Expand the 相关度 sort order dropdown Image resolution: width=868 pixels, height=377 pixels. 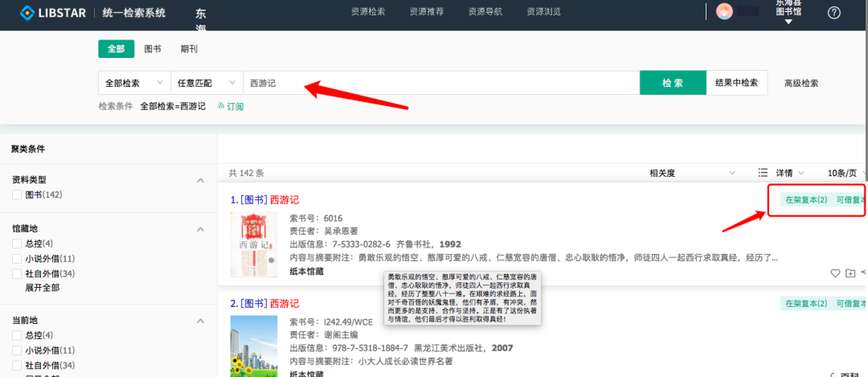point(692,173)
